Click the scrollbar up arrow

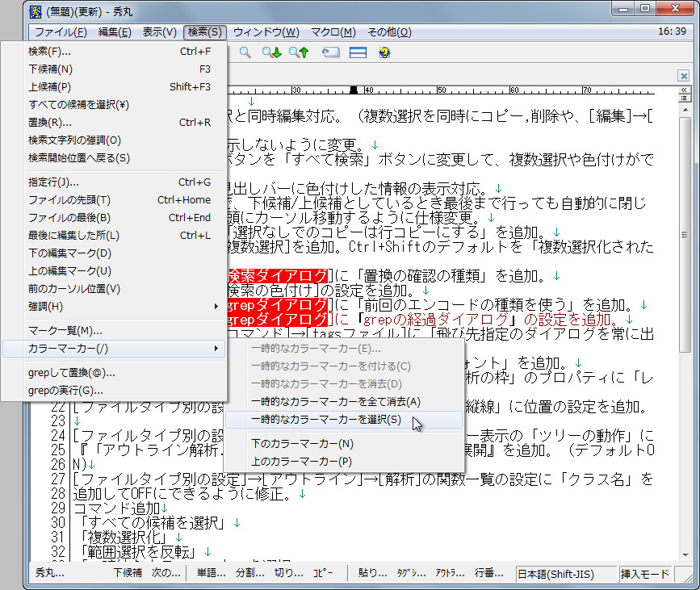point(685,110)
